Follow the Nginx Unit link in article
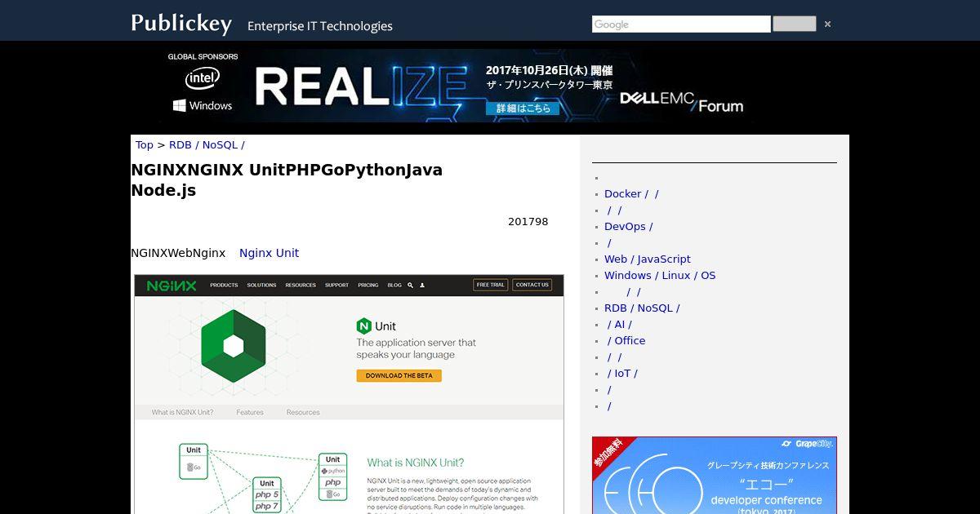The height and width of the screenshot is (514, 980). (269, 253)
